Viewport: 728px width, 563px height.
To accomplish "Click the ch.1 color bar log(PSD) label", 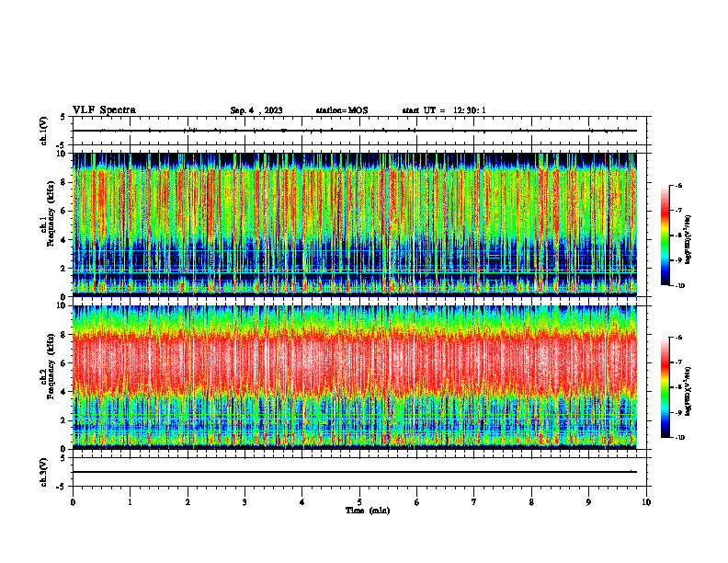I will pyautogui.click(x=688, y=240).
